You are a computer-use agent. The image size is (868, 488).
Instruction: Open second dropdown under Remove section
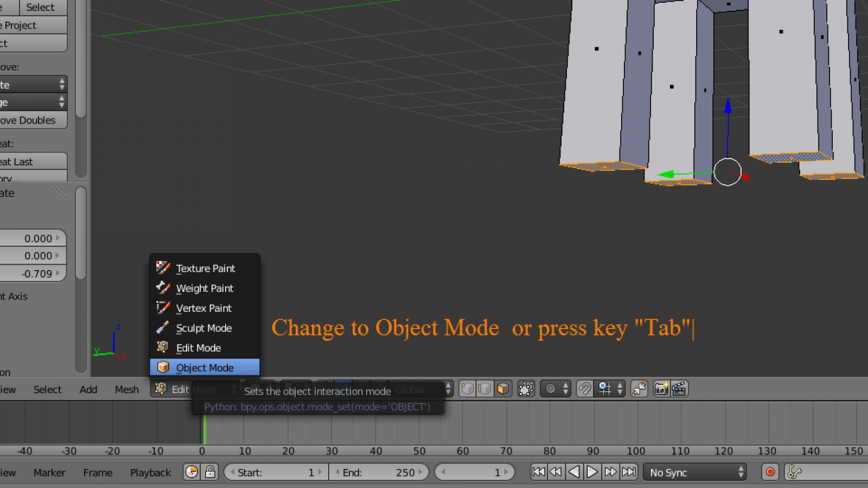point(33,102)
